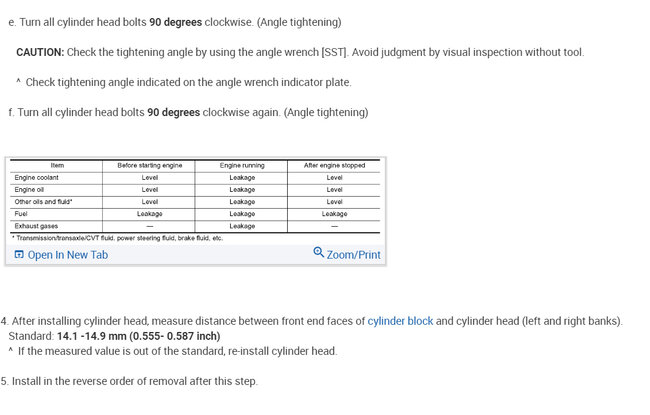Click the inspection table thumbnail image

[195, 201]
